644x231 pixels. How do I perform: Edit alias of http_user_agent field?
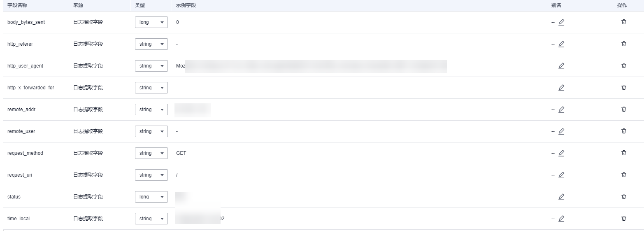point(561,66)
